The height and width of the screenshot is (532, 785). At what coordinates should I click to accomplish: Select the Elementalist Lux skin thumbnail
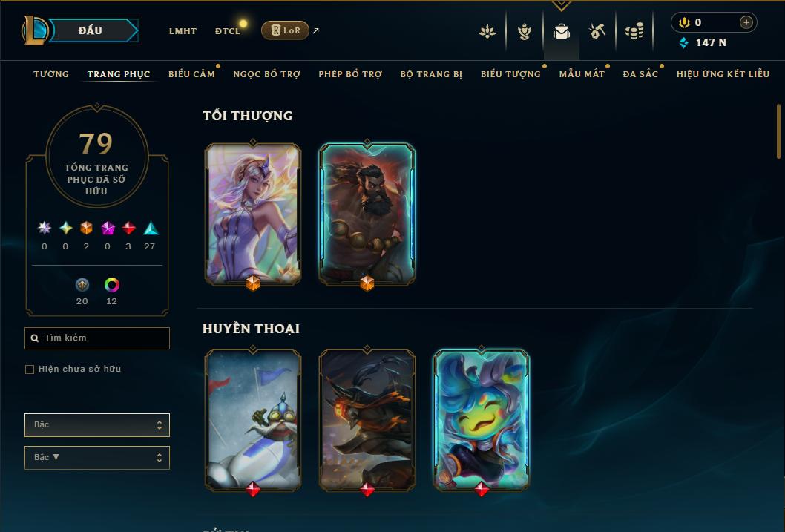pos(253,214)
